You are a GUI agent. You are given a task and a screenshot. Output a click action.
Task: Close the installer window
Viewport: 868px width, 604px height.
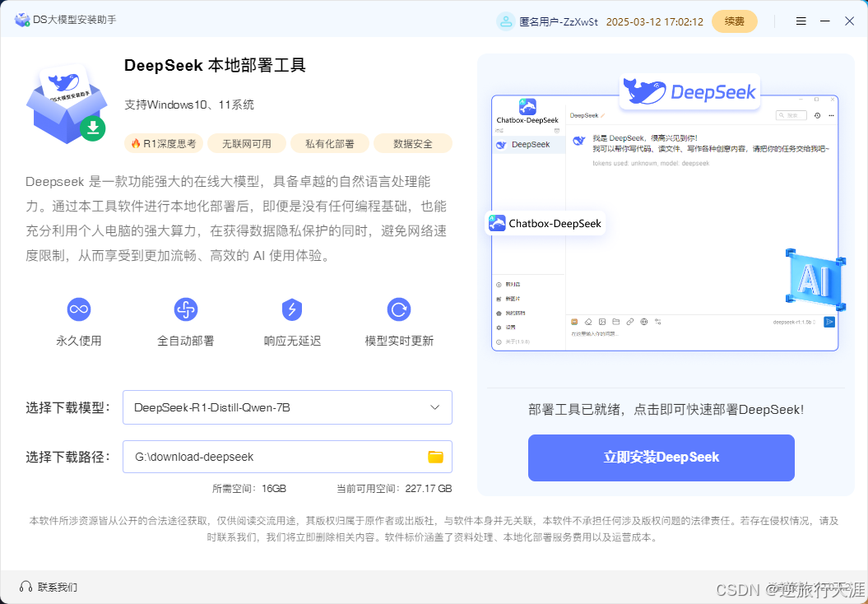[x=849, y=21]
